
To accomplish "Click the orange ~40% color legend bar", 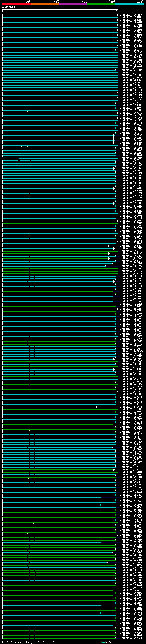I will (x=45, y=4).
